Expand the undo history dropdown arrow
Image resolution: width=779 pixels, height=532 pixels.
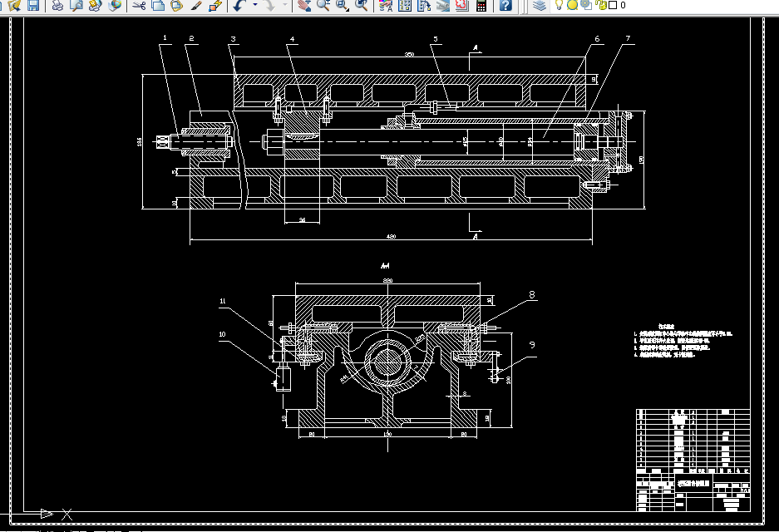255,5
